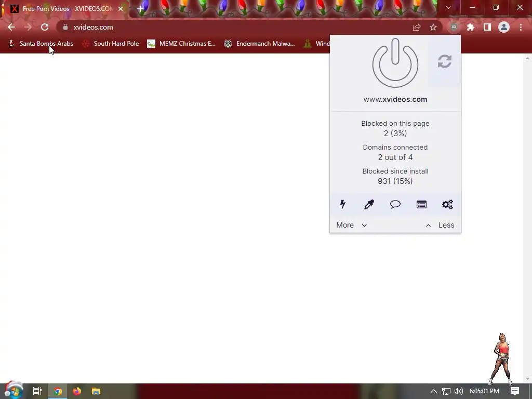Screen dimensions: 532x399
Task: Toggle the Chrome side panel icon
Action: pos(487,27)
